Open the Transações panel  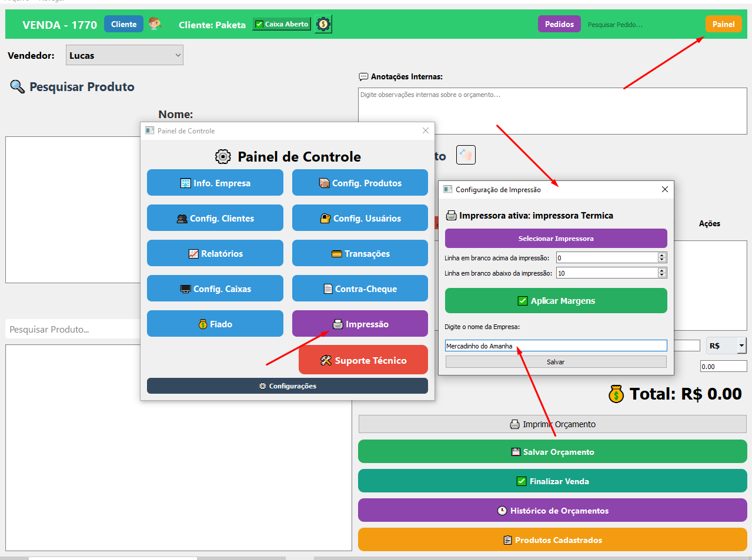click(x=360, y=253)
